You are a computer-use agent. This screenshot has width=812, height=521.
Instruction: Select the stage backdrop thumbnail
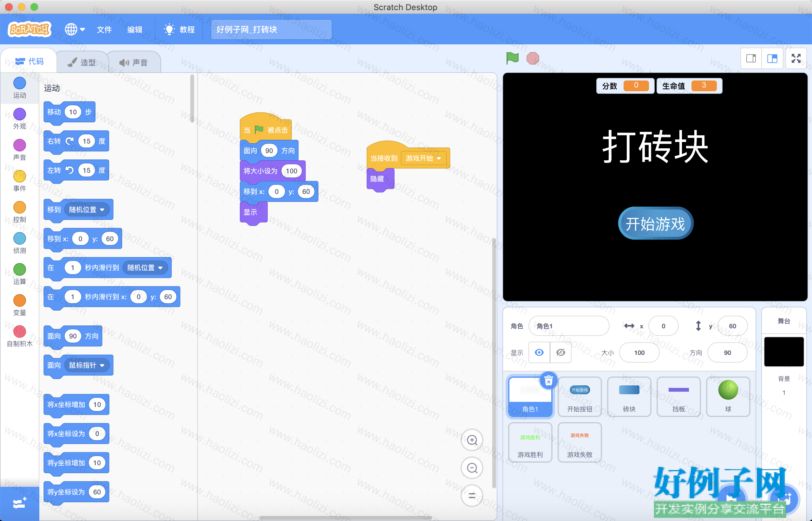pyautogui.click(x=784, y=352)
